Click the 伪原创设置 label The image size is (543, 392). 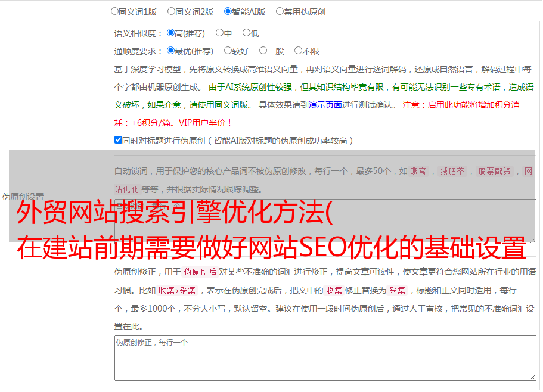(23, 197)
